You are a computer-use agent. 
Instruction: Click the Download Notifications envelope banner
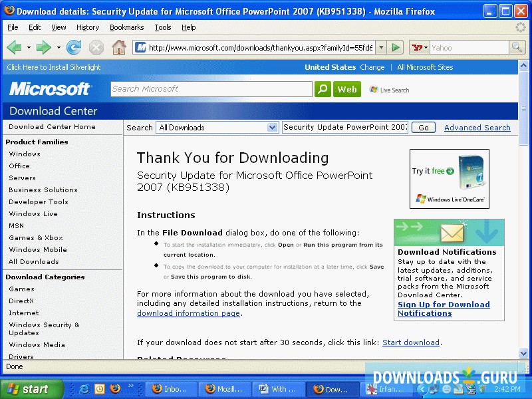click(x=449, y=232)
